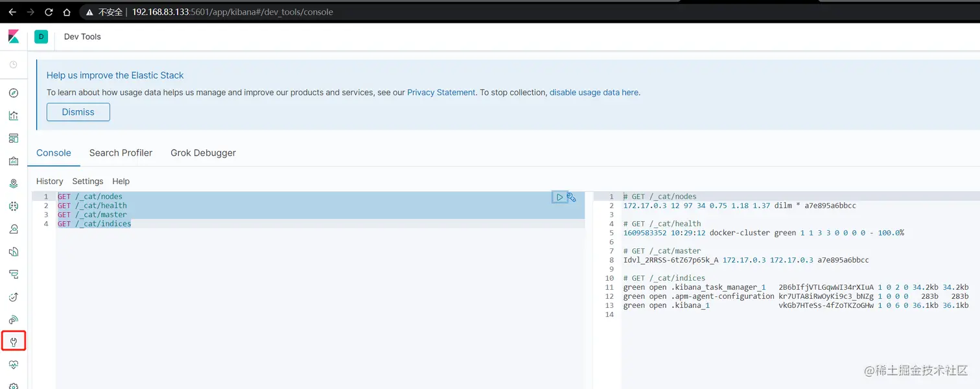Click the 'Help us improve the Elastic Stack' heading

tap(115, 75)
